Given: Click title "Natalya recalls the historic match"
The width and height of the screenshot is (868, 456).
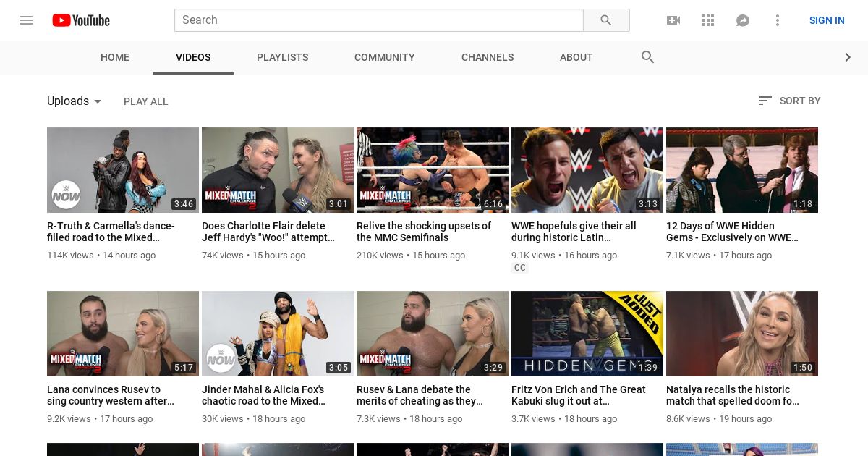Looking at the screenshot, I should (x=733, y=395).
